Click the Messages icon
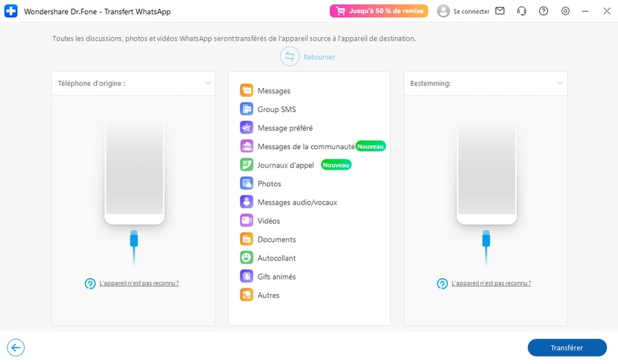This screenshot has width=618, height=364. (247, 90)
